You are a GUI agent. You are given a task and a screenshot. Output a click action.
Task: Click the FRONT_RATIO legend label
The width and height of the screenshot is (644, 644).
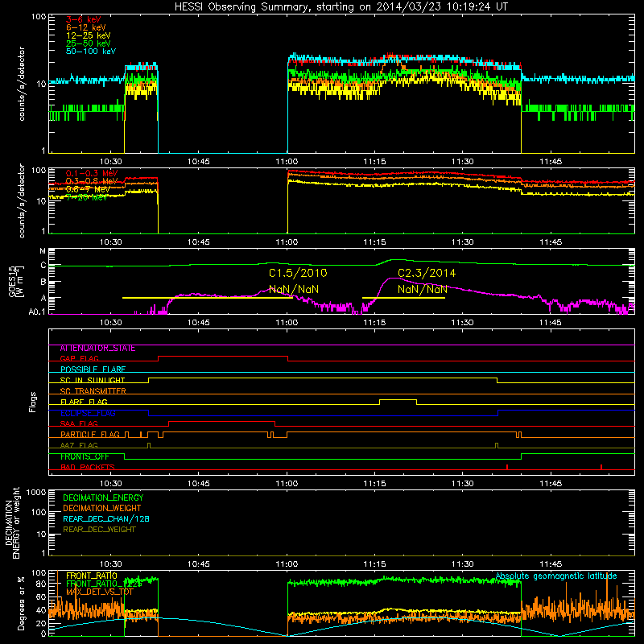coord(92,576)
